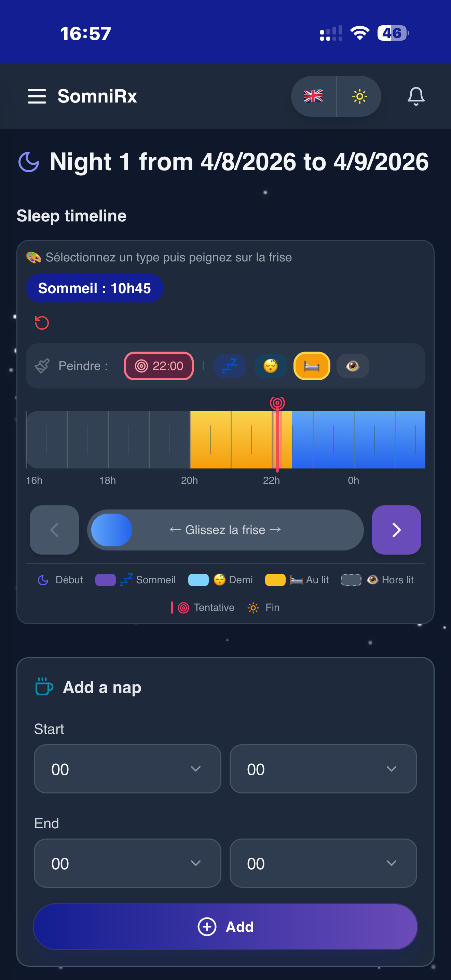Open notifications bell
This screenshot has width=451, height=980.
click(415, 96)
